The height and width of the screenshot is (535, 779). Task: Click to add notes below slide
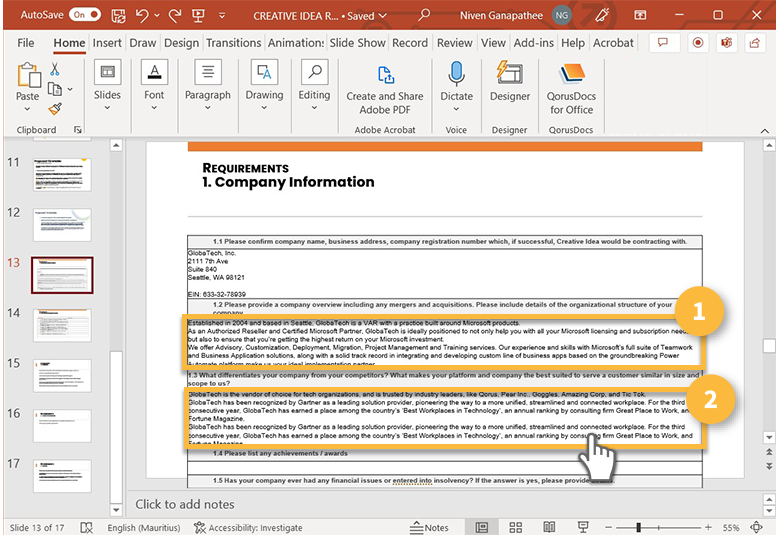coord(185,504)
